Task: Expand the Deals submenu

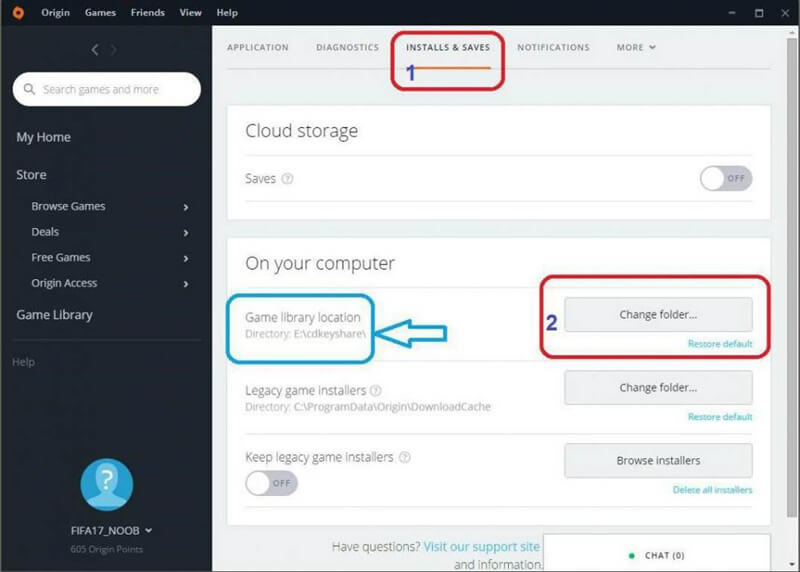Action: point(186,233)
